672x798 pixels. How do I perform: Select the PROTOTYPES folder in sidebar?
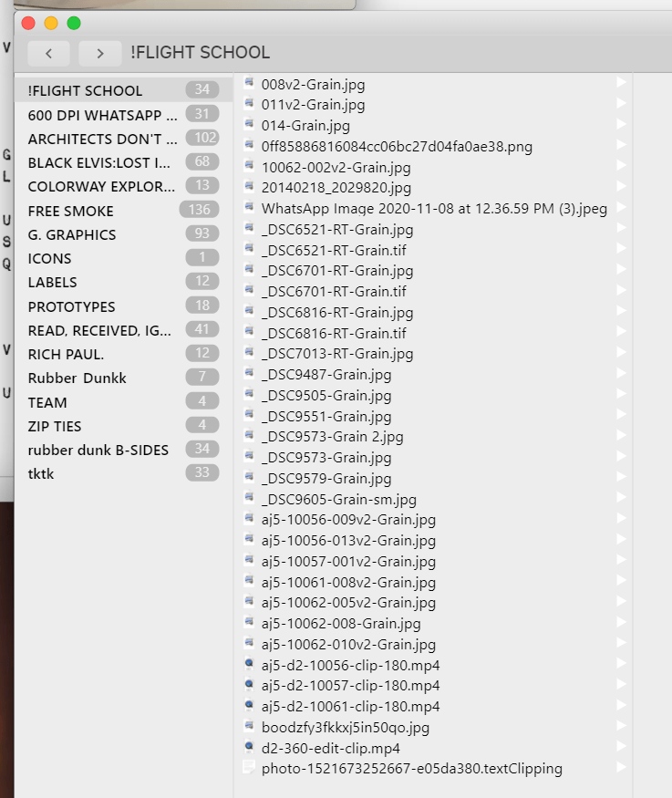click(x=72, y=306)
